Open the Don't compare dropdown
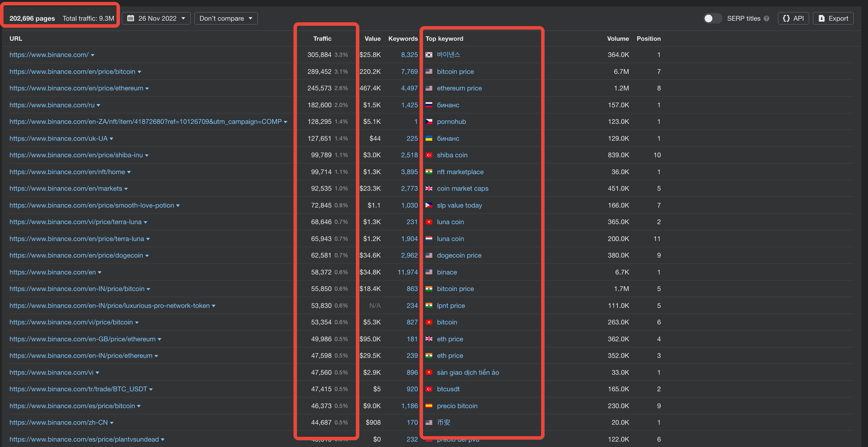Image resolution: width=868 pixels, height=447 pixels. pos(226,18)
